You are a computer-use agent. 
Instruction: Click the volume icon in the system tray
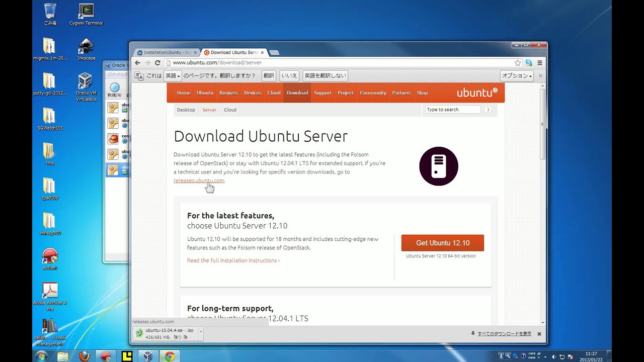click(x=553, y=356)
